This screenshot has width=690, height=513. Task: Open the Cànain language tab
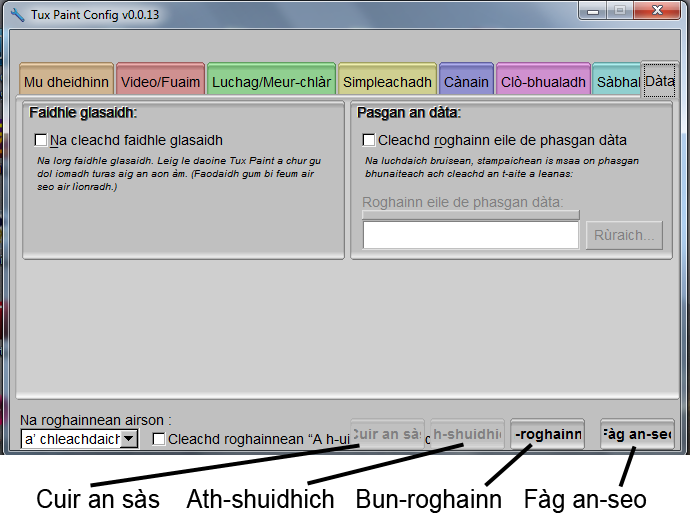(466, 82)
